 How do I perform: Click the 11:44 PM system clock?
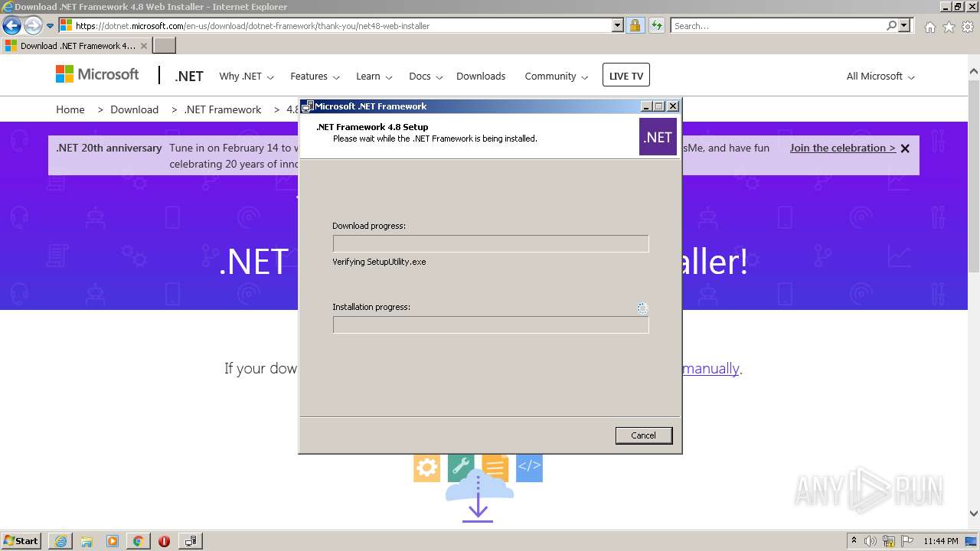point(941,541)
